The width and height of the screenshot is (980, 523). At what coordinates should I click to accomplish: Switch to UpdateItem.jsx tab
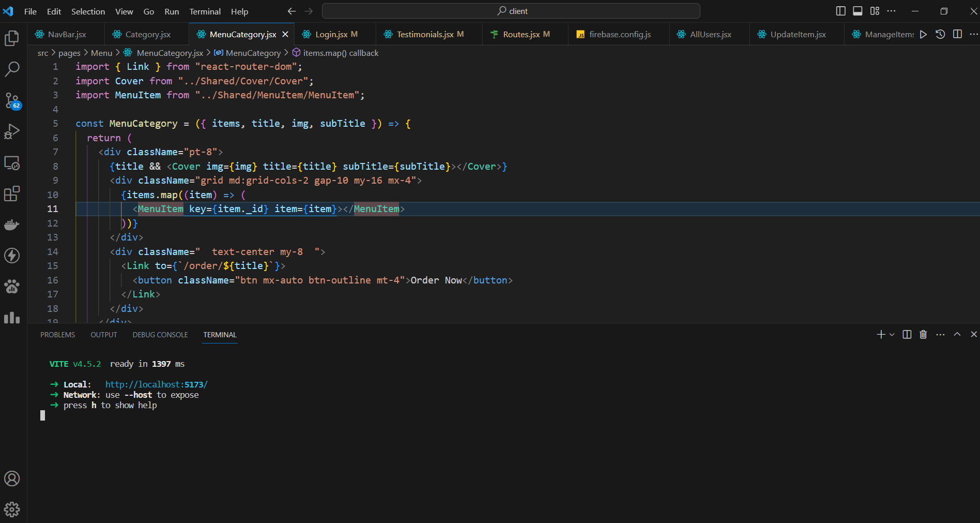[797, 34]
